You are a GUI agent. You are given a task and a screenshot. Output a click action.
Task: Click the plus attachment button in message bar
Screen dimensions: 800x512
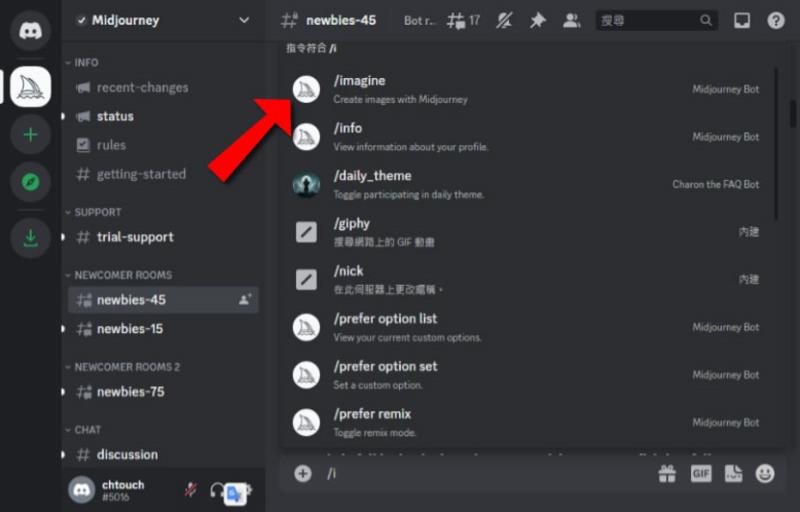click(303, 474)
